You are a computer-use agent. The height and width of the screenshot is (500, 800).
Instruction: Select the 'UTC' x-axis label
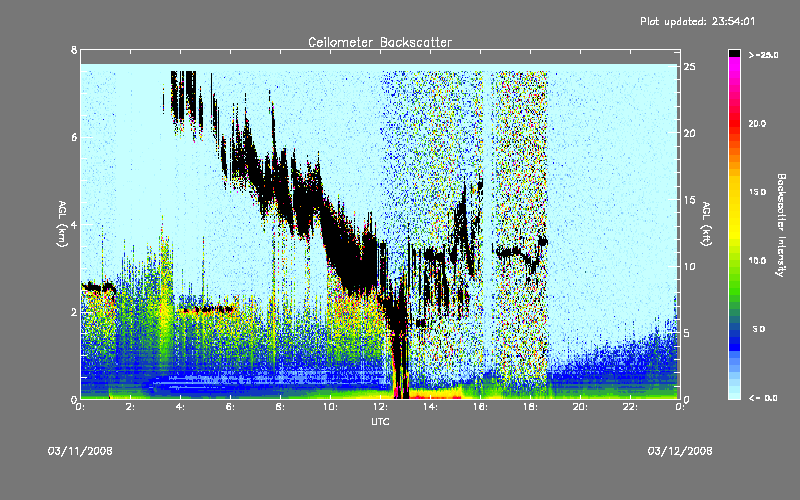point(380,421)
